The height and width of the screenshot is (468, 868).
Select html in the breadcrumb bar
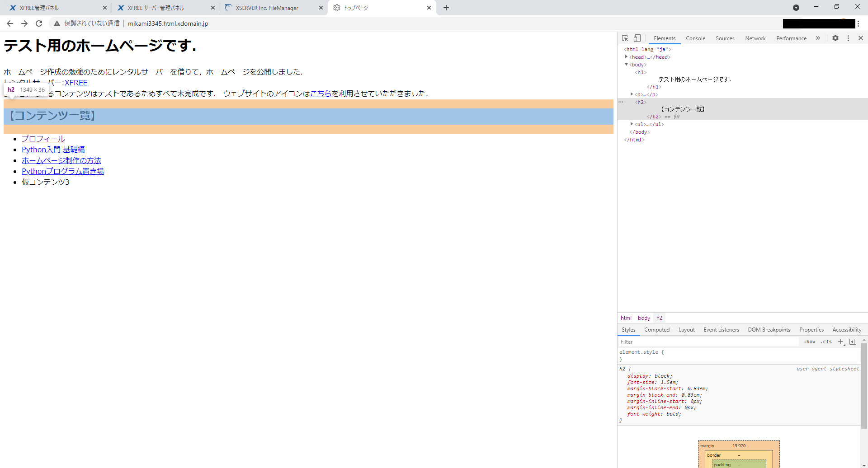pos(626,318)
